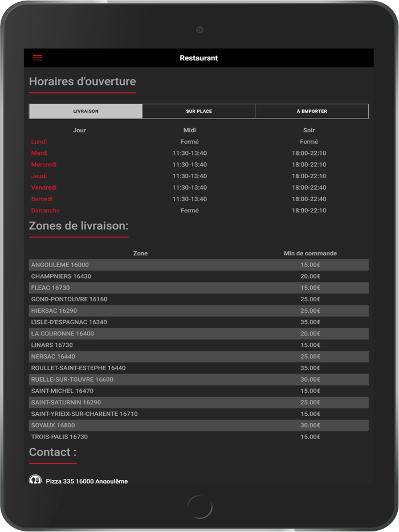Switch to the SUR PLACE tab
Screen dimensions: 399x532
199,111
